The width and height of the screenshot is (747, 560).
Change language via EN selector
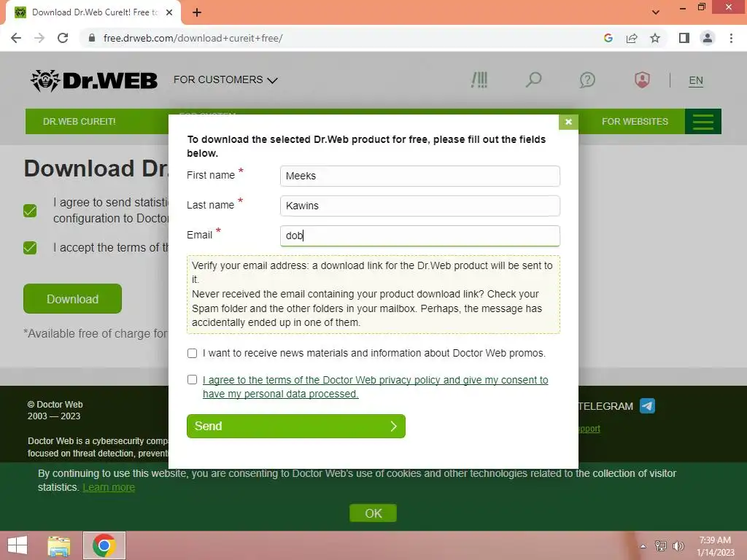pos(695,80)
